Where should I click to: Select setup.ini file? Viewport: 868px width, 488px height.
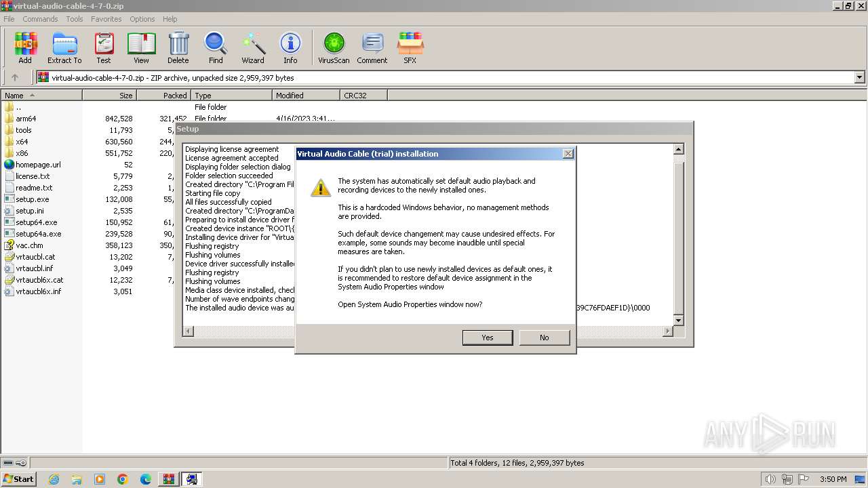(x=30, y=211)
